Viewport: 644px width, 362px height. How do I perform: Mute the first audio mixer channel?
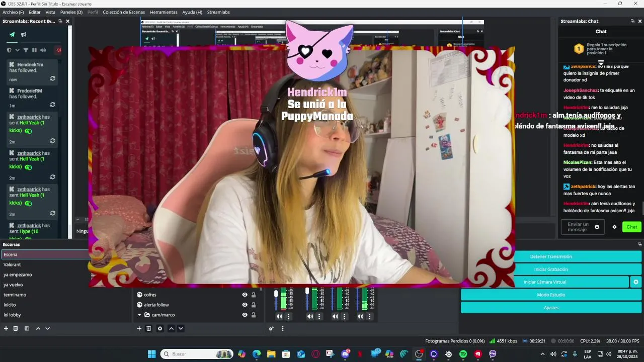279,316
